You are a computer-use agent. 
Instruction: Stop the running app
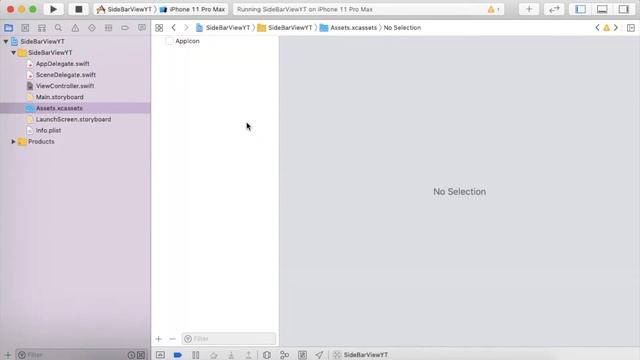(x=78, y=9)
